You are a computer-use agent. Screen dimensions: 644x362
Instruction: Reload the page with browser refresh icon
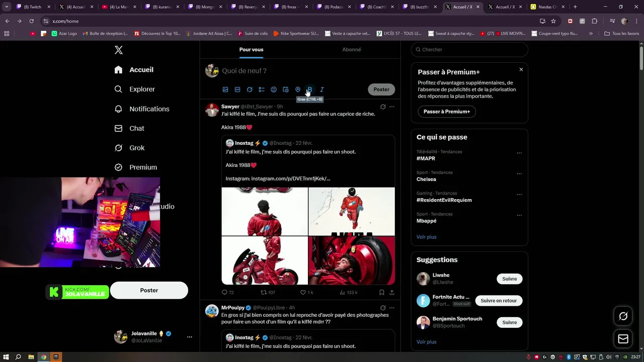pyautogui.click(x=31, y=21)
